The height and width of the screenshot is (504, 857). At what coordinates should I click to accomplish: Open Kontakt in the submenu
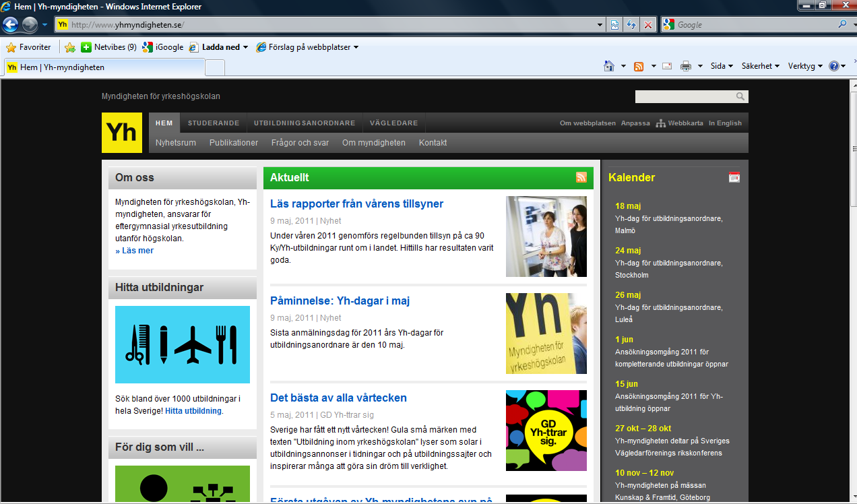pos(433,143)
